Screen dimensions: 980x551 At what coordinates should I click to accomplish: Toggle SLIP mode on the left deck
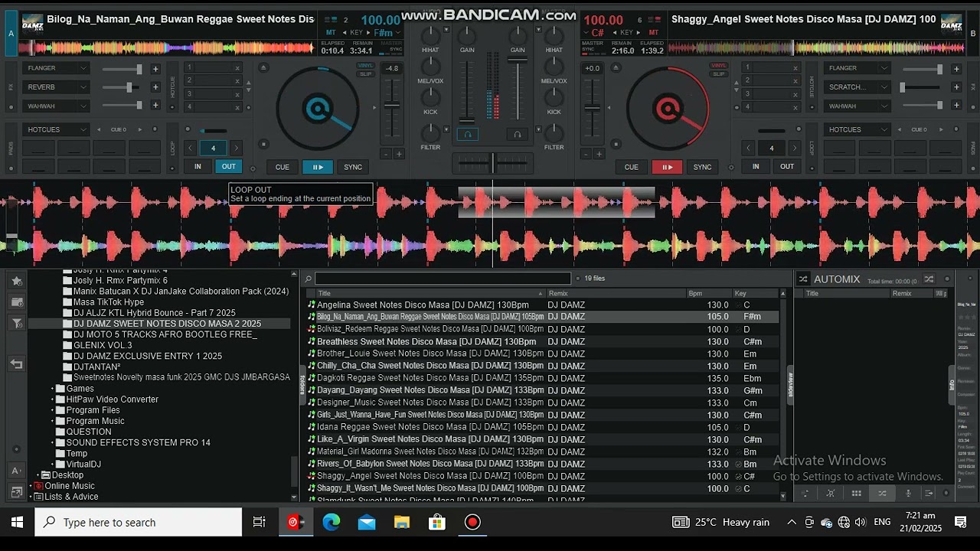pyautogui.click(x=366, y=73)
